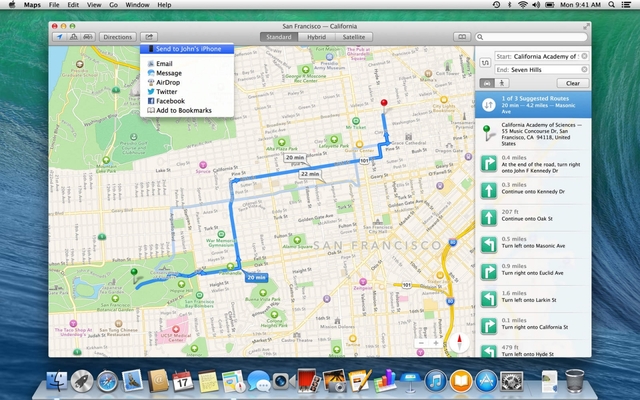Open the Bookmarks book icon
The height and width of the screenshot is (400, 640).
(x=461, y=37)
